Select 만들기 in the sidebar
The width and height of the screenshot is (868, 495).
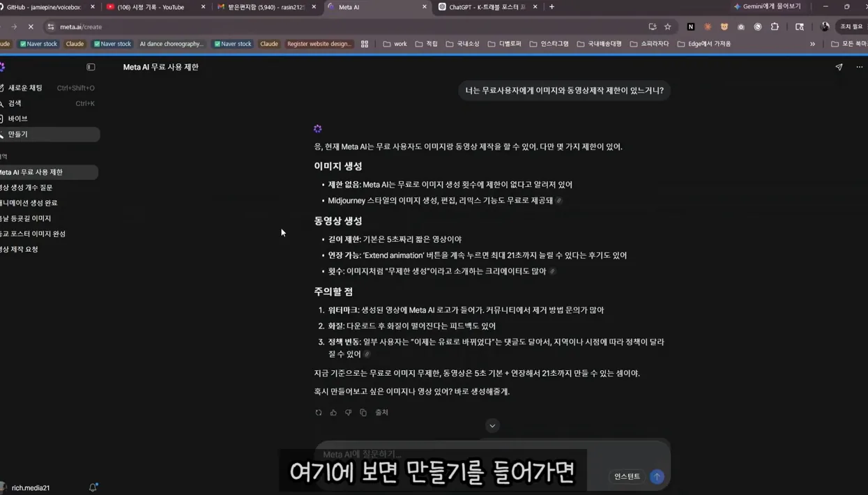click(x=49, y=134)
